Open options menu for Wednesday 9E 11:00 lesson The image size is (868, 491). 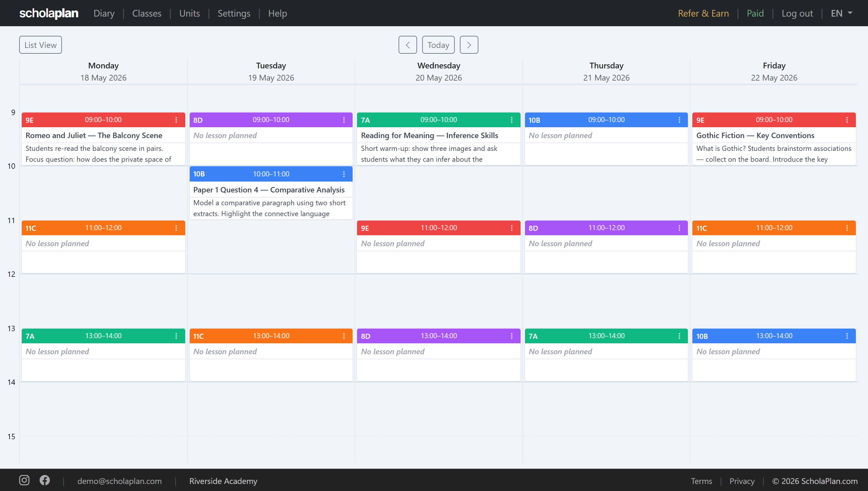coord(512,228)
